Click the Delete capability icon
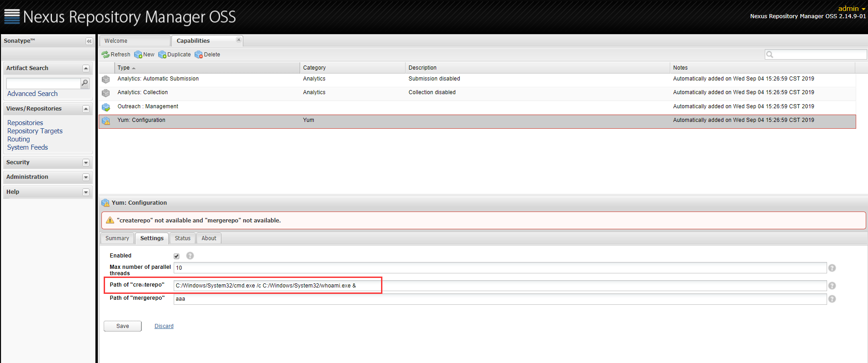The height and width of the screenshot is (363, 868). (199, 55)
